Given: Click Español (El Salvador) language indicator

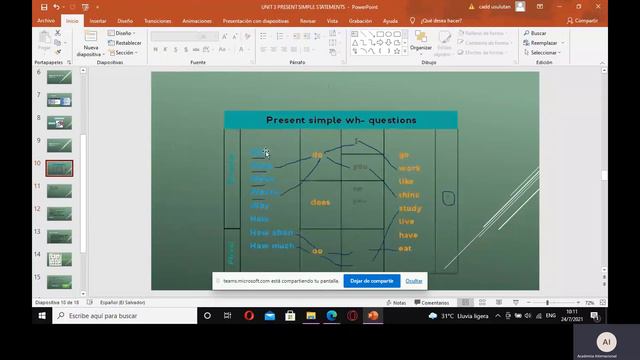Looking at the screenshot, I should (122, 302).
